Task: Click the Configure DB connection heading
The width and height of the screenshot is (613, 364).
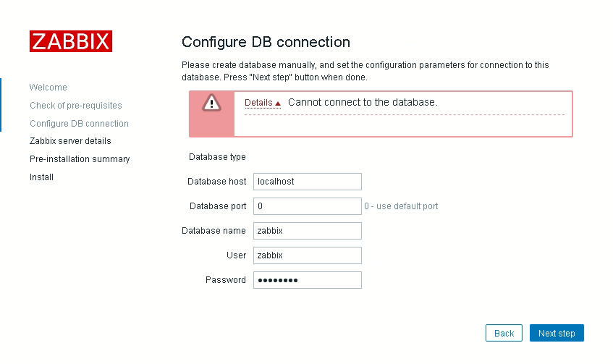Action: point(266,42)
